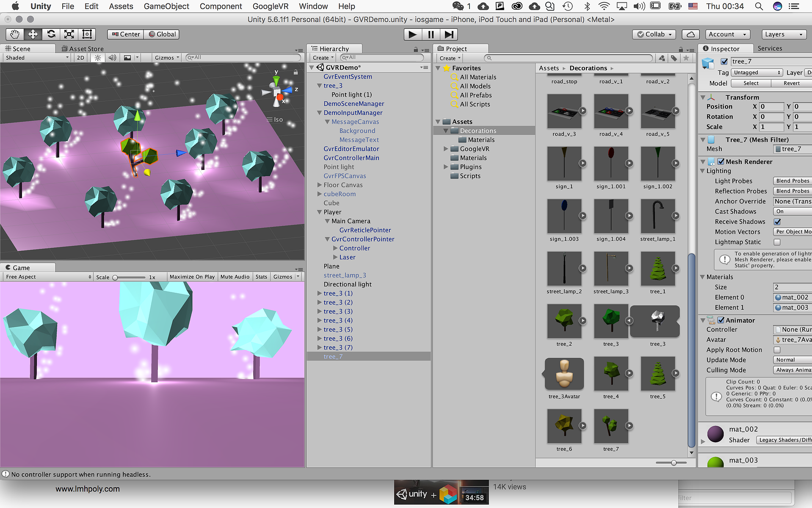Toggle Mesh Renderer enabled checkbox
Viewport: 812px width, 508px height.
721,161
